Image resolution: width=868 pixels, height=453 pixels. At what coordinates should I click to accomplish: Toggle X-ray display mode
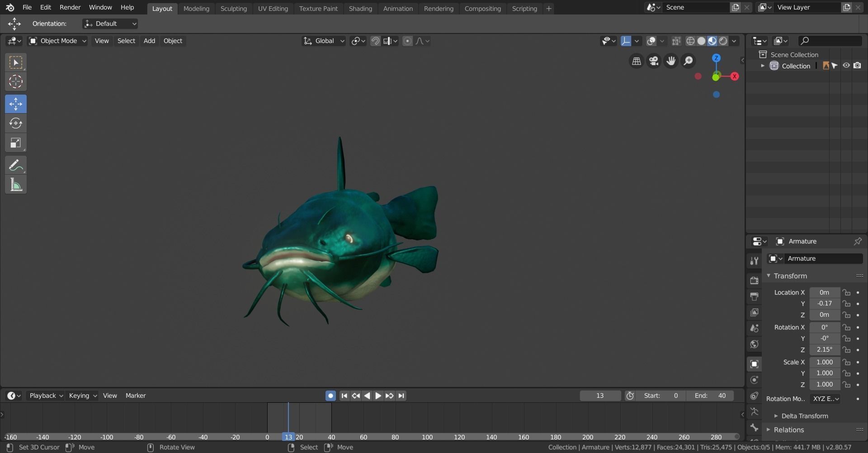coord(676,41)
